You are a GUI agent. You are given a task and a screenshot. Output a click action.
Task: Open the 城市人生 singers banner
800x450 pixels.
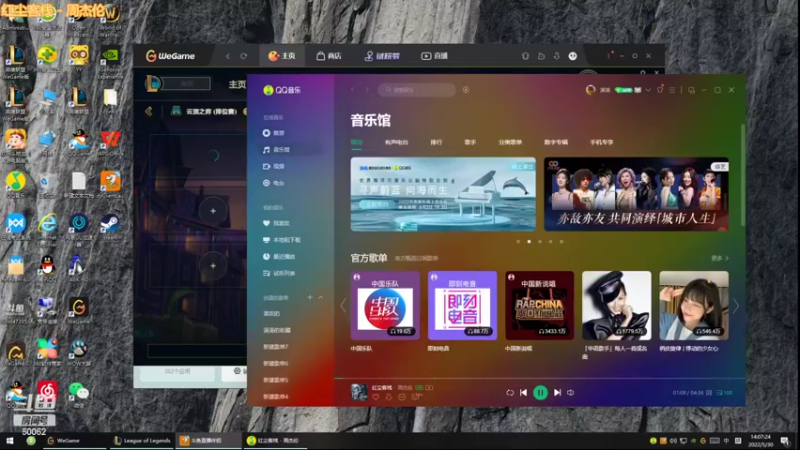[x=636, y=194]
